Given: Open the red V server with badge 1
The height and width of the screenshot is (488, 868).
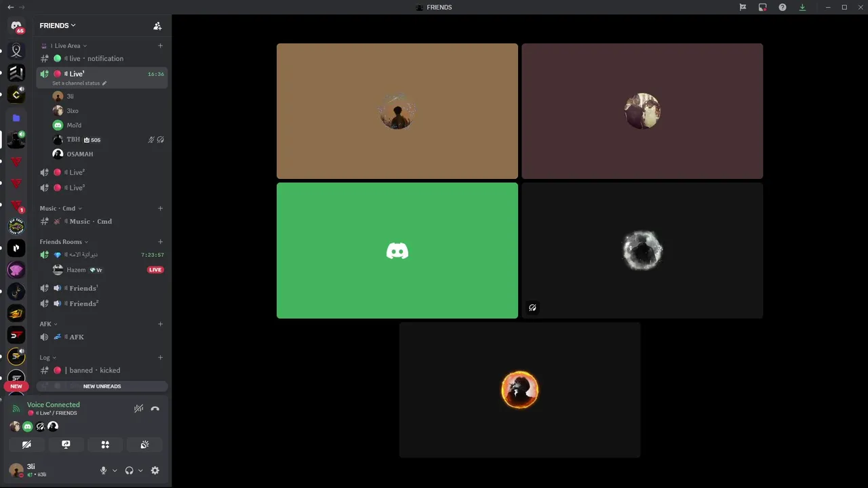Looking at the screenshot, I should tap(16, 205).
